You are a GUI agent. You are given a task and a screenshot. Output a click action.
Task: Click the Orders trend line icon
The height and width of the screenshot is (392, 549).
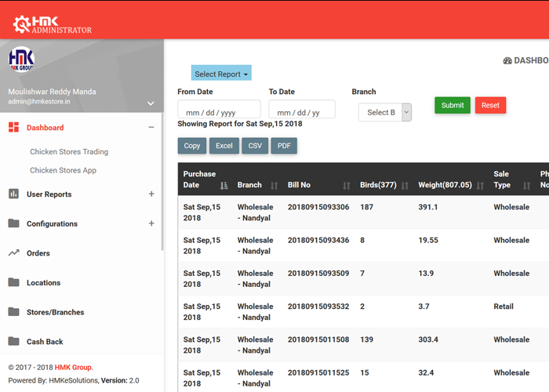tap(13, 253)
